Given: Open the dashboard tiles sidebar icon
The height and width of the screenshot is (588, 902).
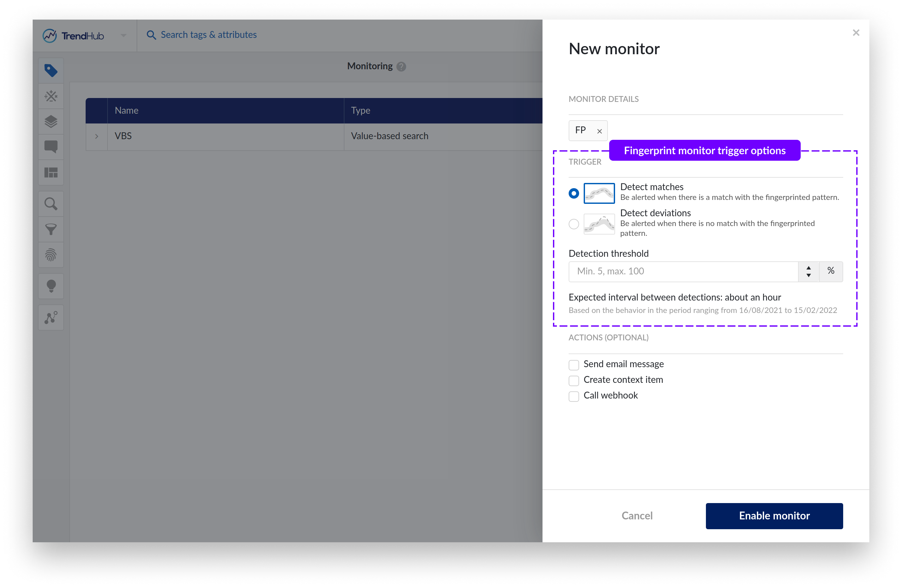Looking at the screenshot, I should coord(51,173).
